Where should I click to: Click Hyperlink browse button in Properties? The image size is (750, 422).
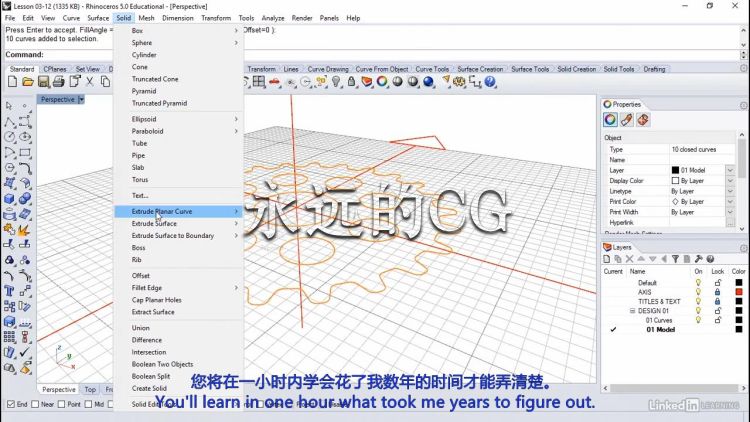730,223
